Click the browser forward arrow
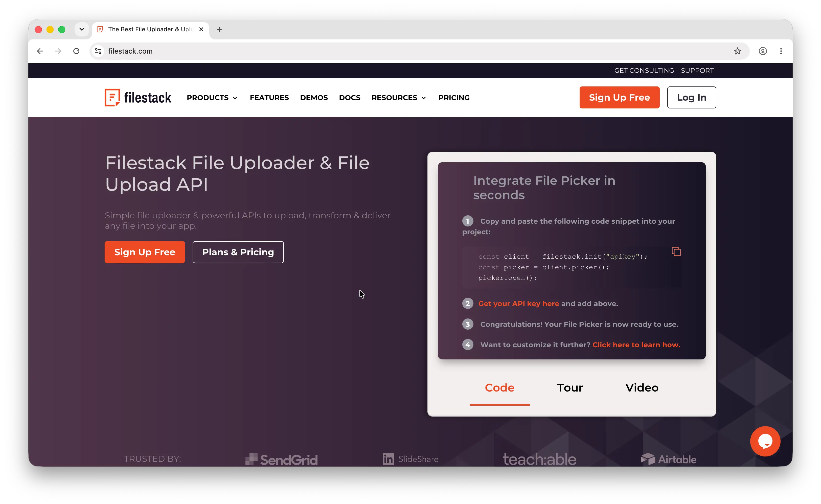Viewport: 821px width, 504px height. (x=58, y=51)
